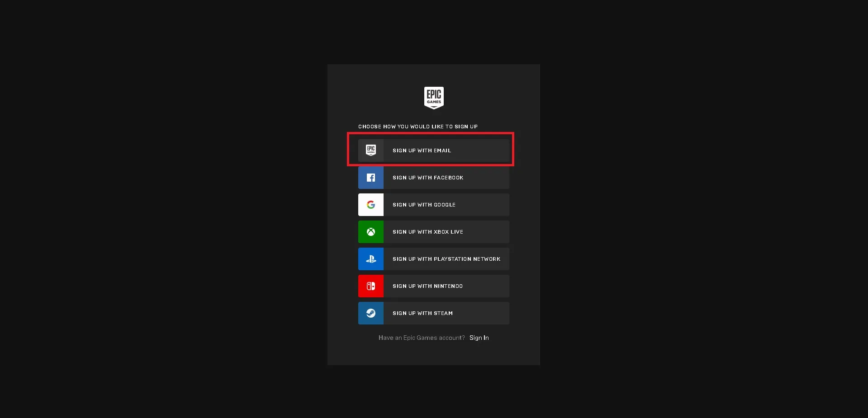The width and height of the screenshot is (868, 418).
Task: Click the 'Choose how you would like to sign up' heading
Action: 417,127
